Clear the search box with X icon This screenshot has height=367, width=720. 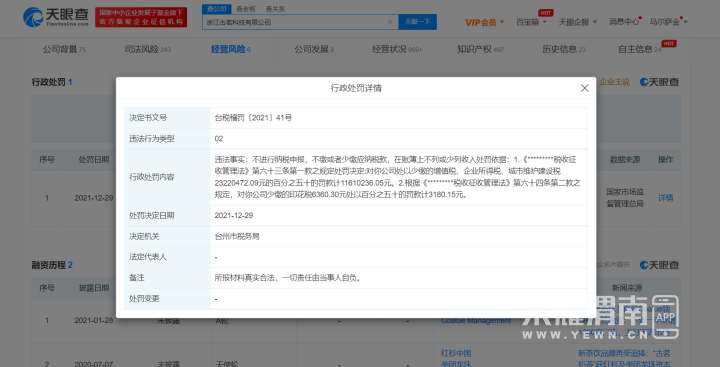[x=390, y=22]
